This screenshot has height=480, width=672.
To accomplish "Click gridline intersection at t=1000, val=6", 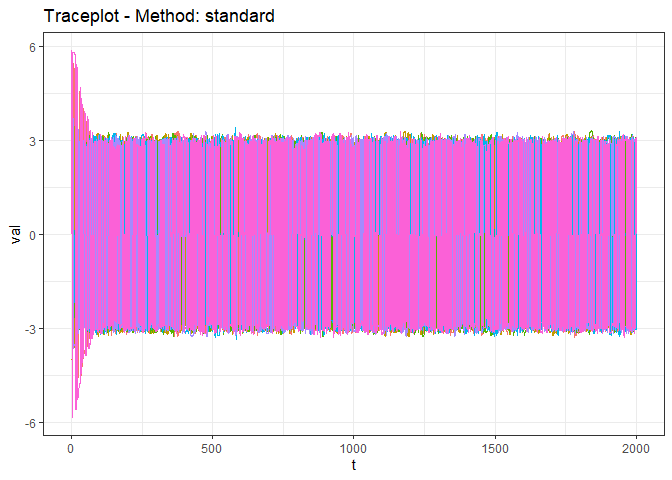I will [x=354, y=47].
